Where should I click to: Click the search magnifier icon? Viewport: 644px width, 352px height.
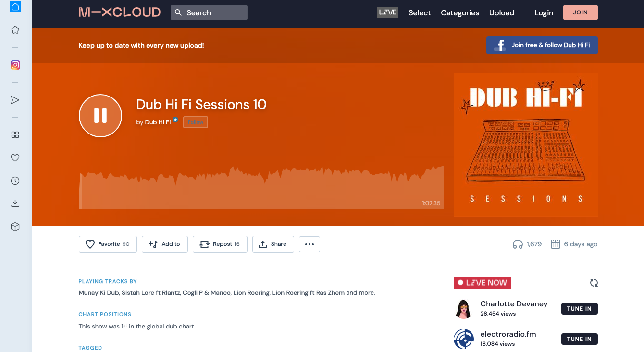(178, 12)
